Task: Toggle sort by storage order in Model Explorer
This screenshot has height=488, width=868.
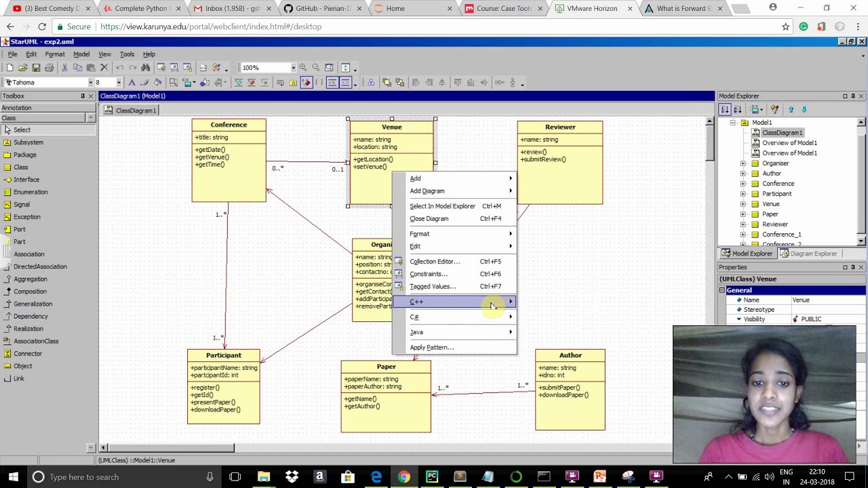Action: point(725,110)
